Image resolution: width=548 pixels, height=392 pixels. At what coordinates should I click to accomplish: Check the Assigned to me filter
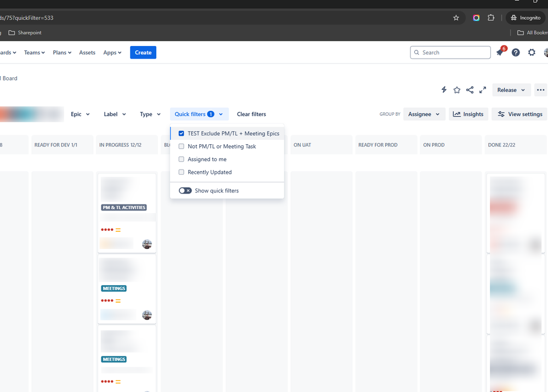click(x=181, y=160)
